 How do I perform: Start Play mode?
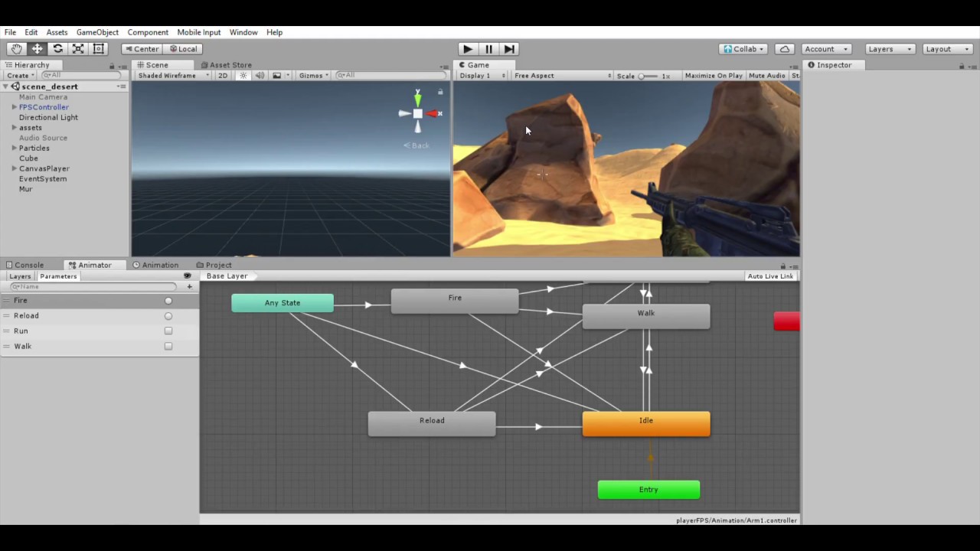[x=468, y=49]
